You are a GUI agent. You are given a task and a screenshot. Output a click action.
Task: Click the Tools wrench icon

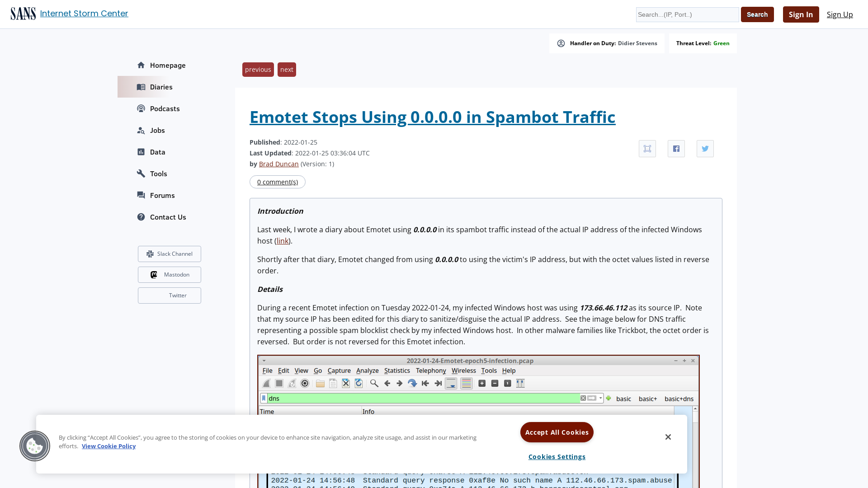141,174
